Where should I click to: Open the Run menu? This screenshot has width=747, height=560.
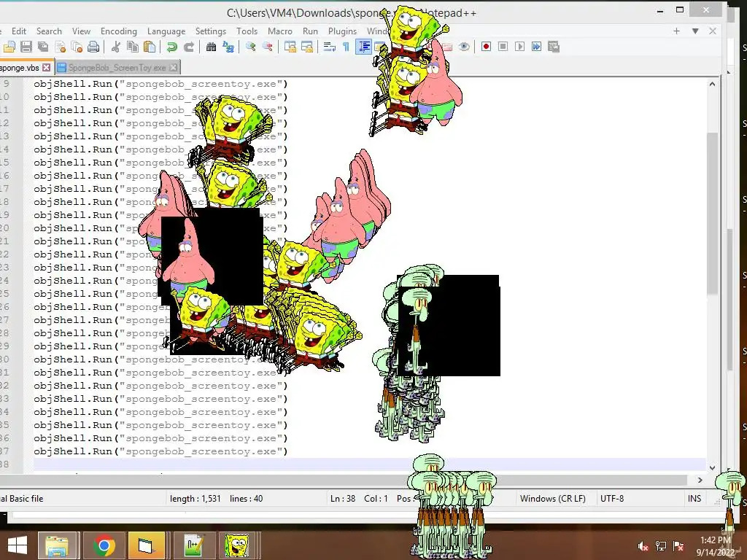tap(310, 31)
